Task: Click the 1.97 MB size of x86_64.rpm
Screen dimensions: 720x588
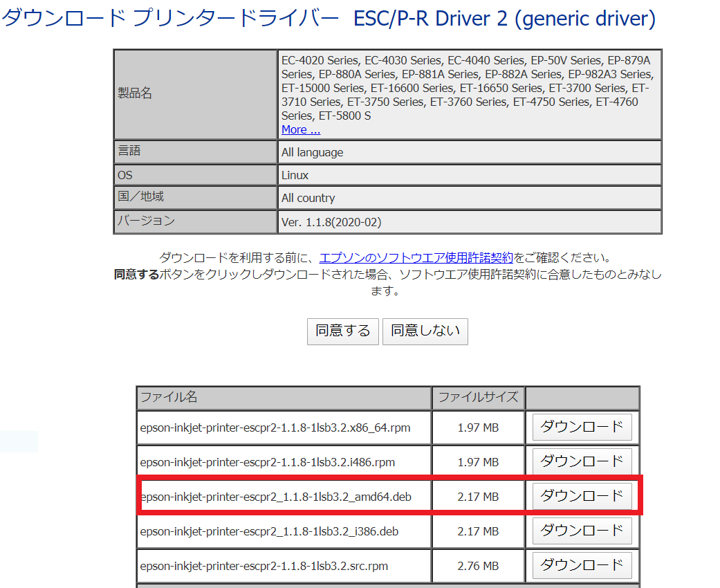Action: [x=478, y=428]
